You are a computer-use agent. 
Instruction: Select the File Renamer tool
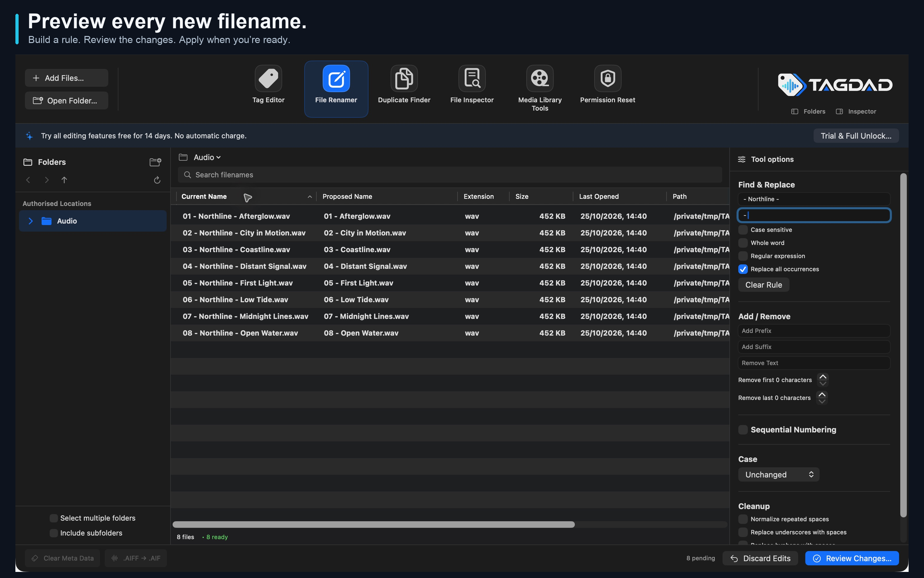pyautogui.click(x=336, y=89)
